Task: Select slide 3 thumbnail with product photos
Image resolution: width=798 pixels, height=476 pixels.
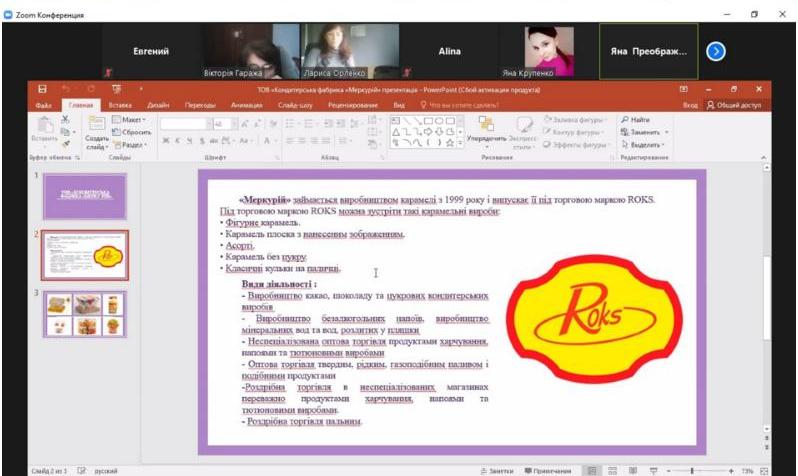Action: coord(85,314)
